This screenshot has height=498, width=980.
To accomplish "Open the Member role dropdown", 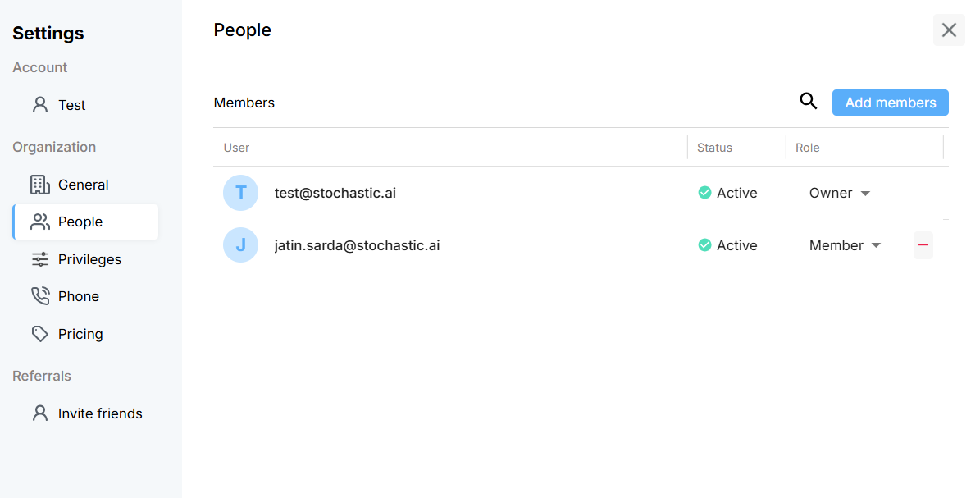I will (845, 245).
